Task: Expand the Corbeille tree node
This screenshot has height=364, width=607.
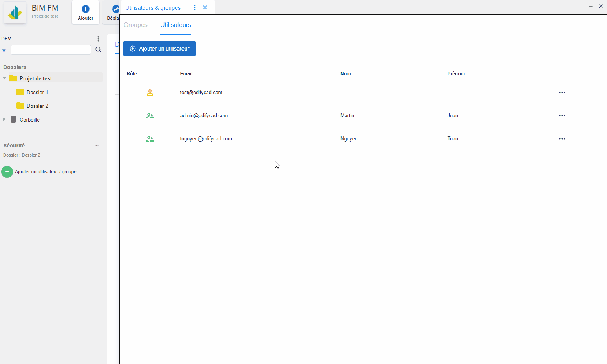Action: point(4,120)
